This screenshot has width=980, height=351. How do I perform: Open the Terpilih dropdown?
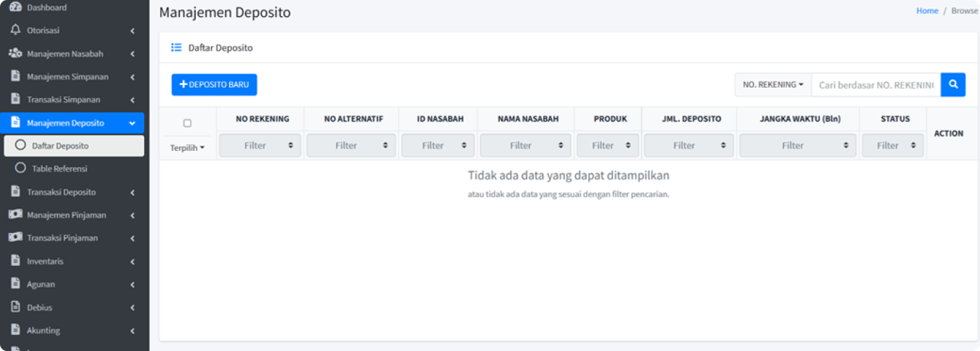[187, 147]
